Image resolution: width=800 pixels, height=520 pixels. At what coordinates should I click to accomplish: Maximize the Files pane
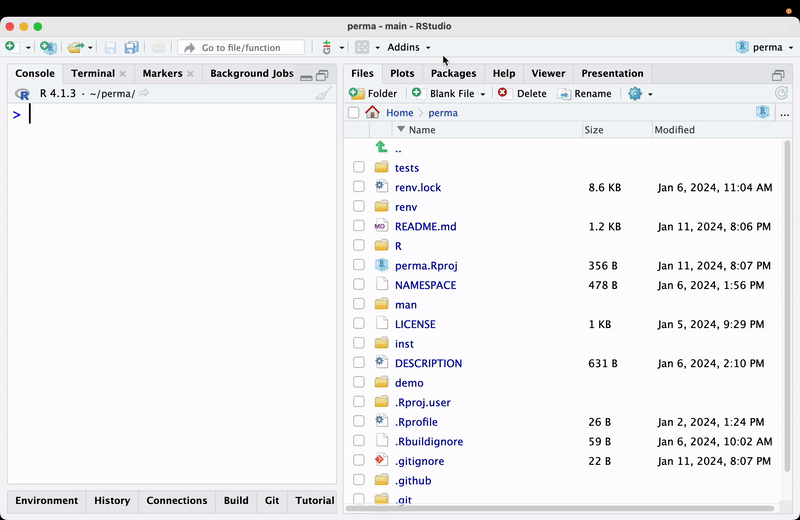[778, 76]
